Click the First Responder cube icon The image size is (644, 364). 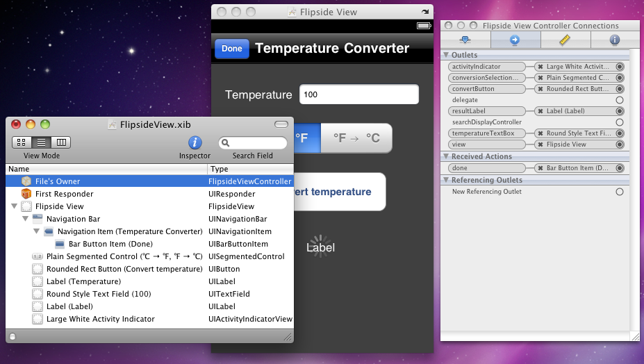(26, 194)
